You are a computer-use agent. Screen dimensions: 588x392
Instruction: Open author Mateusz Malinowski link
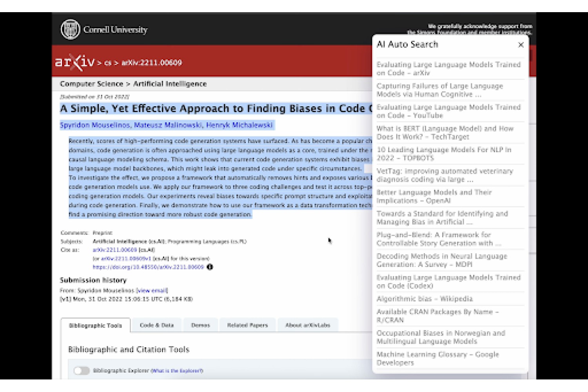coord(168,125)
